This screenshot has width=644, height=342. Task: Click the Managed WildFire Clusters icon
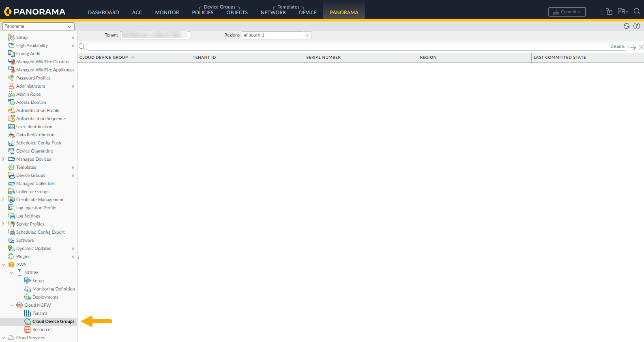11,62
